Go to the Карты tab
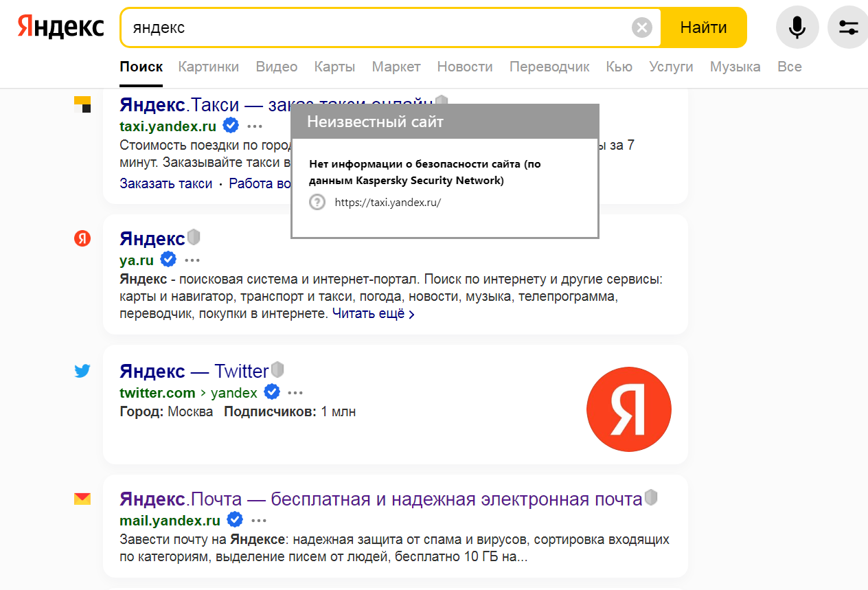This screenshot has height=590, width=868. pos(334,67)
